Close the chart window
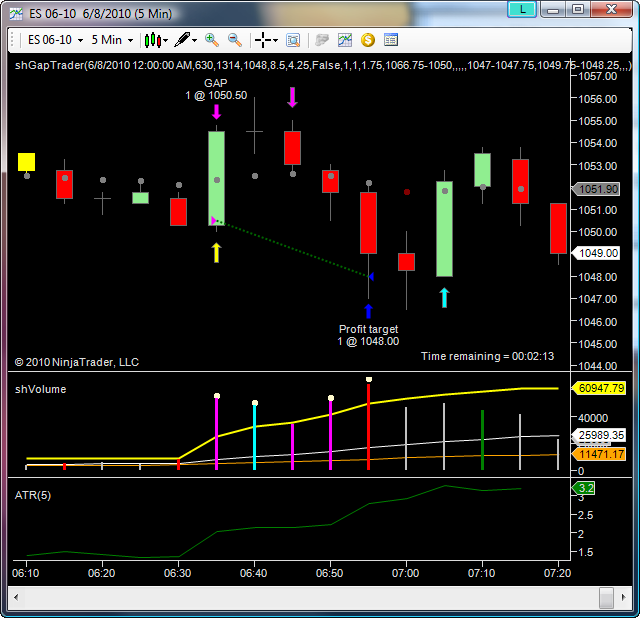This screenshot has height=618, width=640. click(611, 9)
